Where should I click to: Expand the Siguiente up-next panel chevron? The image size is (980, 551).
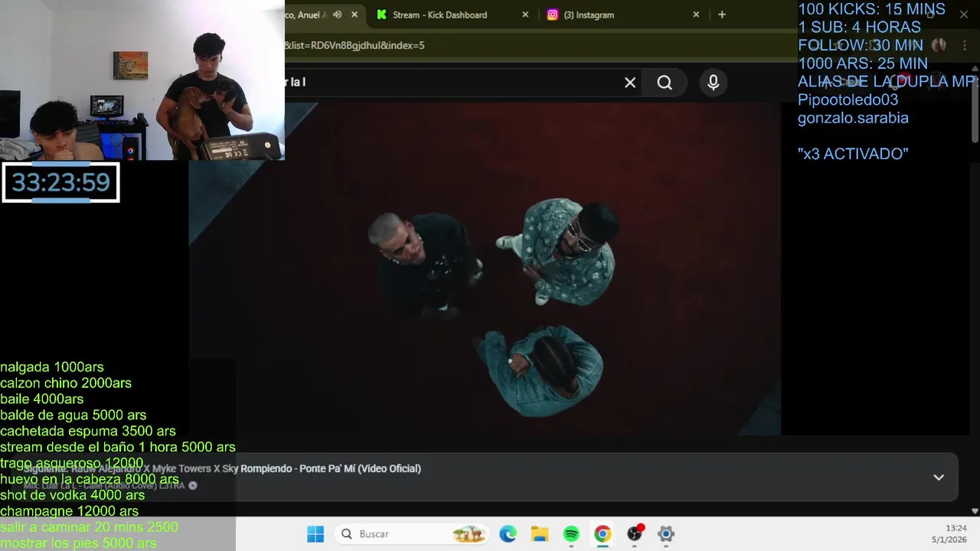(x=939, y=478)
